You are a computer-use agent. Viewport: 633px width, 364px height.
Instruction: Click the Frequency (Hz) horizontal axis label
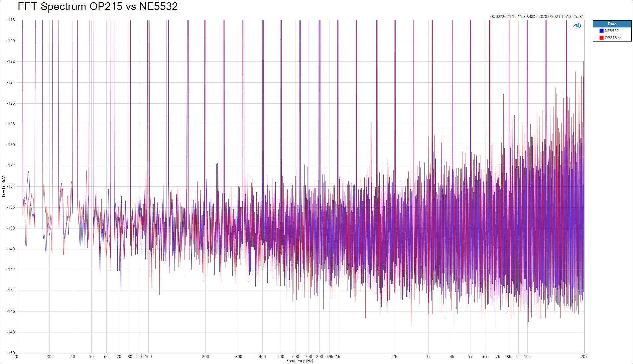tap(300, 361)
